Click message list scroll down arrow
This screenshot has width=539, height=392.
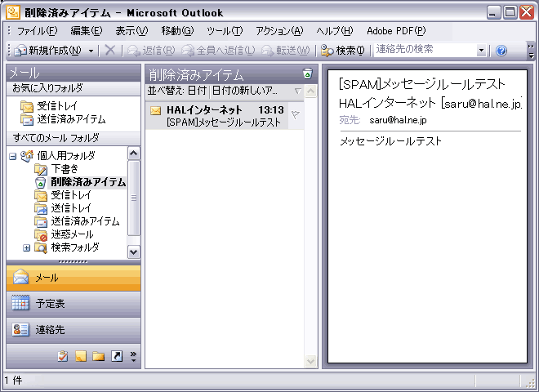(310, 361)
